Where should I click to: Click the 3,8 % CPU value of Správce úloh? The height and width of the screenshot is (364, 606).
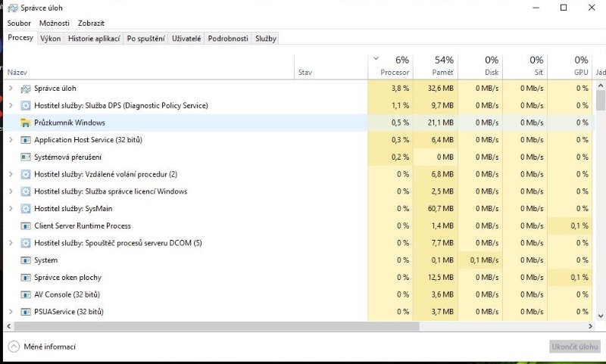tap(401, 89)
